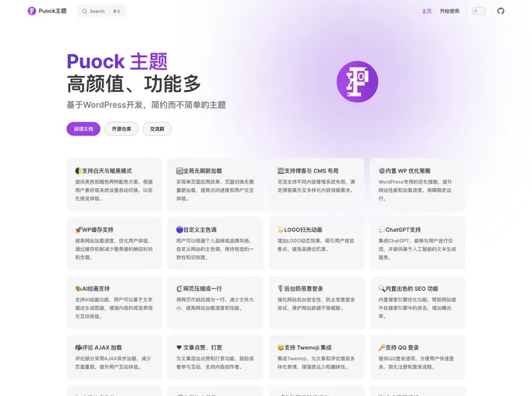Click the 全局无刷新加载 card title
The image size is (532, 396).
(x=203, y=171)
